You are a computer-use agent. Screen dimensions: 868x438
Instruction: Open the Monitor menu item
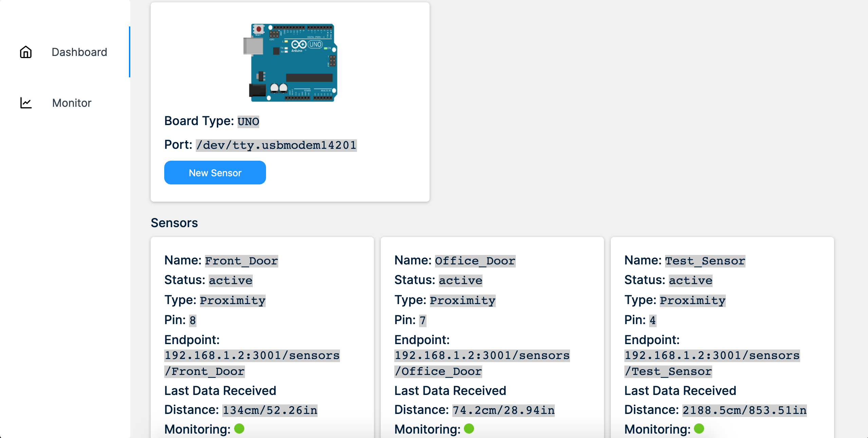click(65, 103)
